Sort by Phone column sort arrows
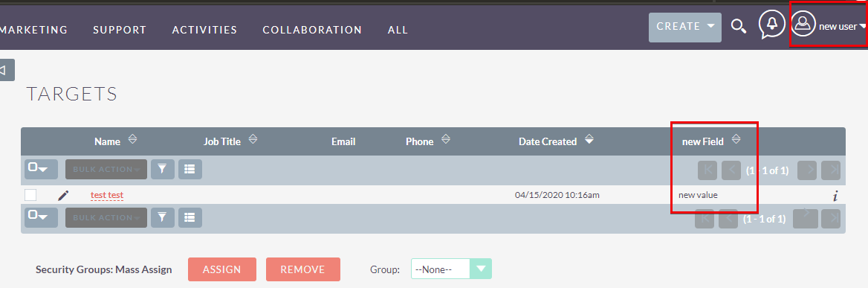The image size is (868, 288). [x=445, y=140]
